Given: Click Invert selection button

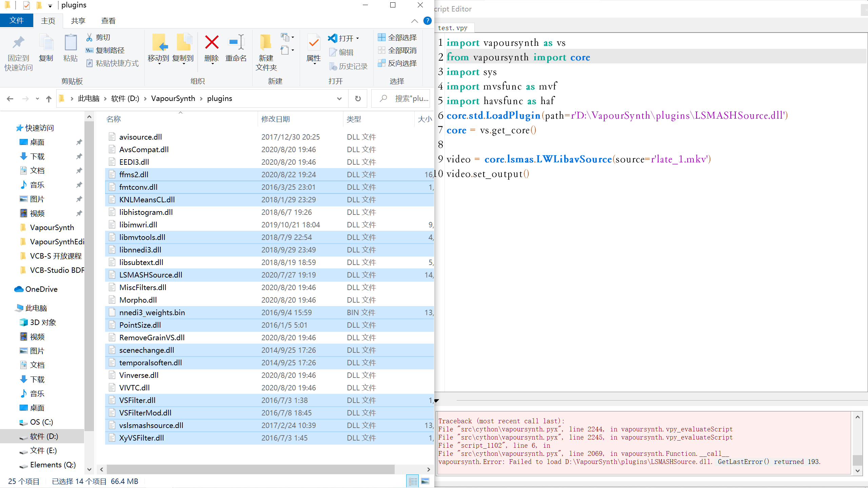Looking at the screenshot, I should 397,63.
